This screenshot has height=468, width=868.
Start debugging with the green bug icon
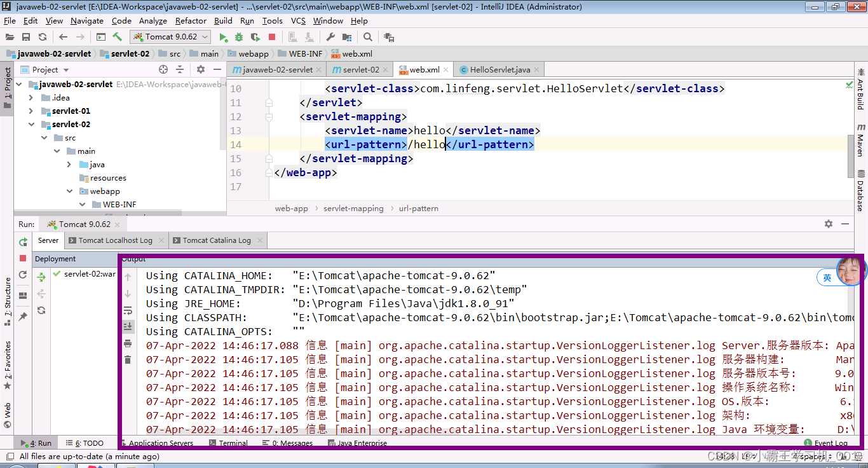point(240,37)
